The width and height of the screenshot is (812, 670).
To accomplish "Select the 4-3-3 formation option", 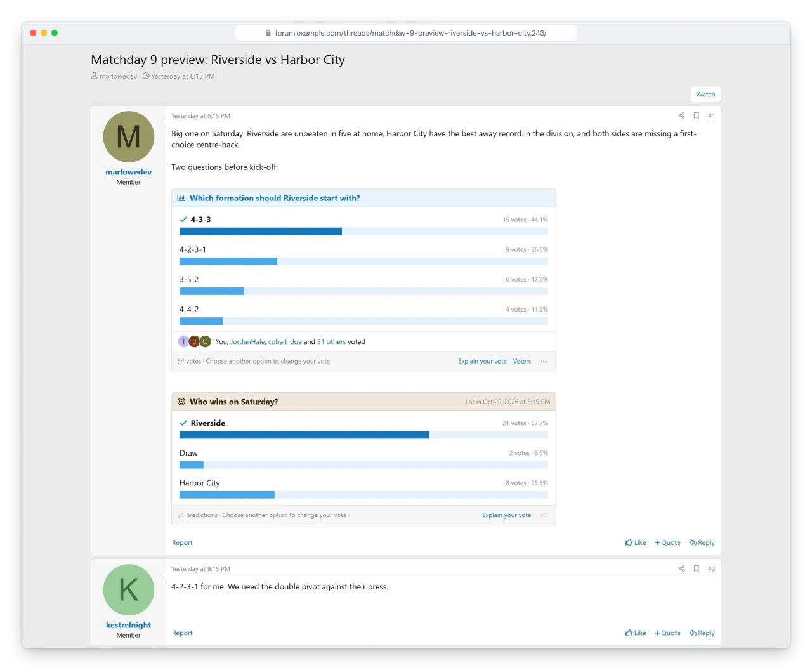I will [x=363, y=225].
